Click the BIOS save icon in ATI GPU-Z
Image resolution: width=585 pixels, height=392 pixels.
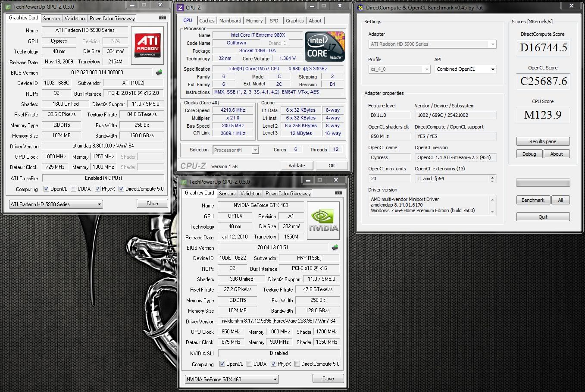click(159, 72)
